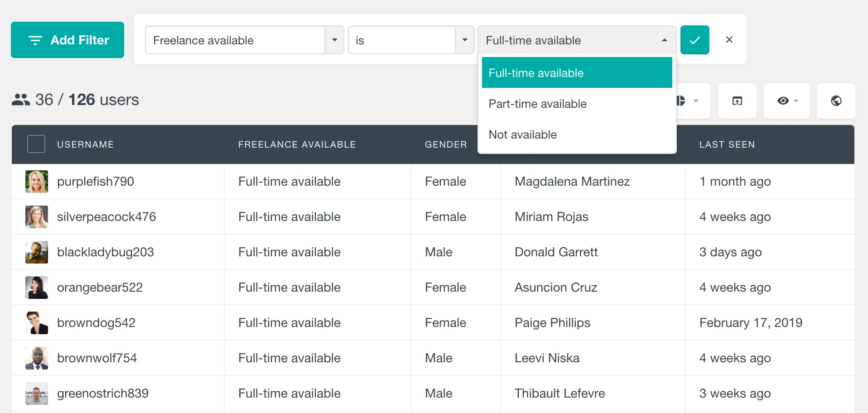Open user browndog542
The height and width of the screenshot is (413, 868).
point(96,323)
